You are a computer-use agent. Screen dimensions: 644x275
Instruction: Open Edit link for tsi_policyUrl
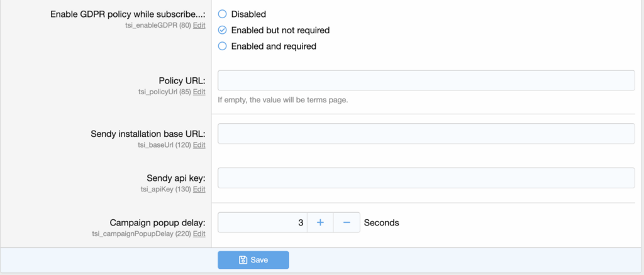[199, 92]
